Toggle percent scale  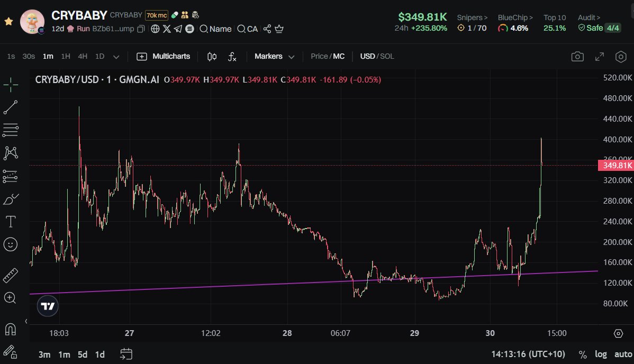point(583,354)
